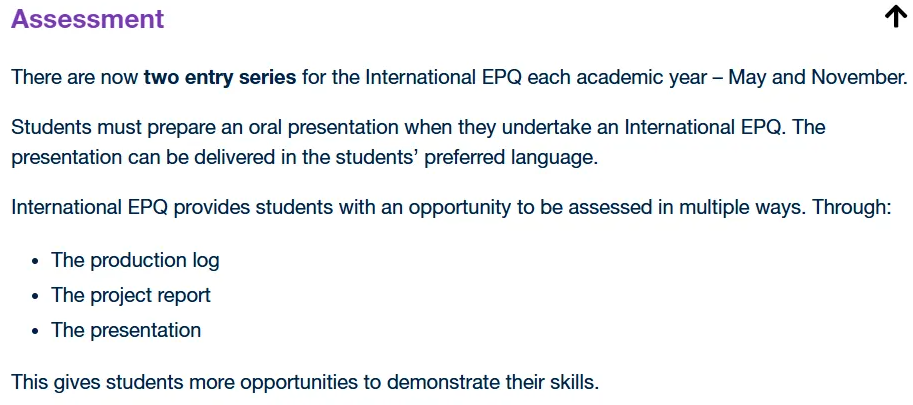This screenshot has width=913, height=405.
Task: Click the phrase "students' preferred language"
Action: point(467,158)
